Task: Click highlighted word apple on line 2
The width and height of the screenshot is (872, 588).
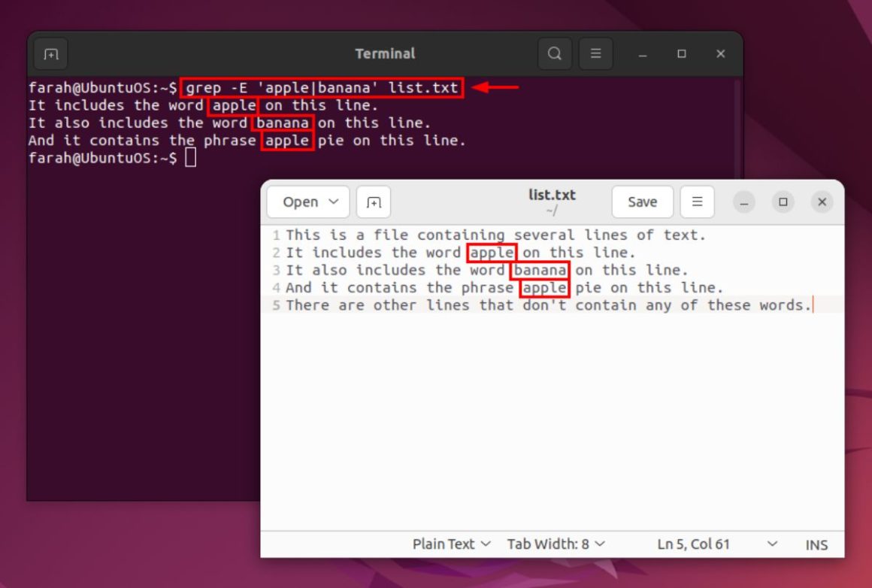Action: pos(492,252)
